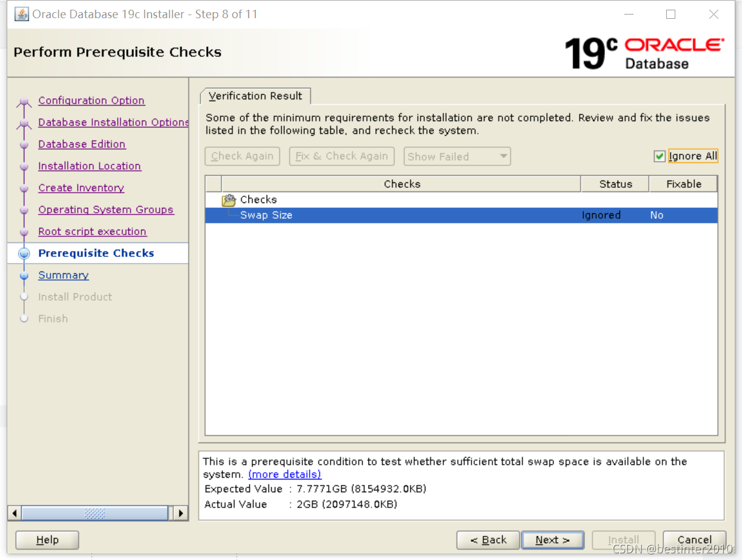Click the Summary step bullet

[x=24, y=275]
